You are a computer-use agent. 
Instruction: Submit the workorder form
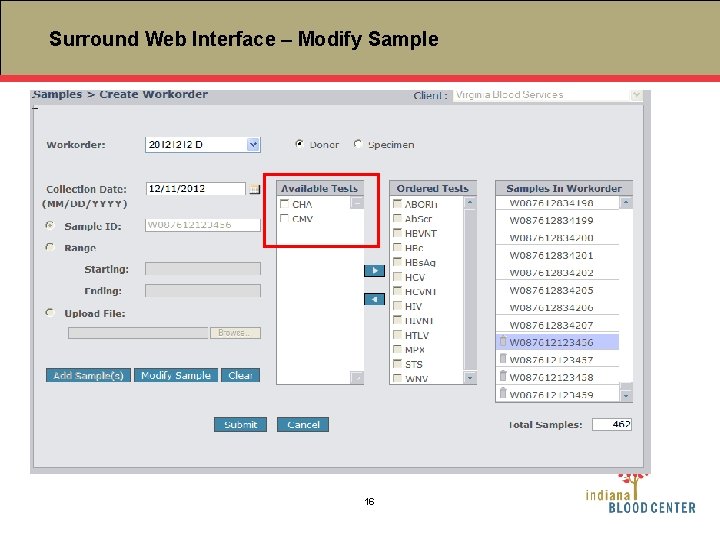240,425
